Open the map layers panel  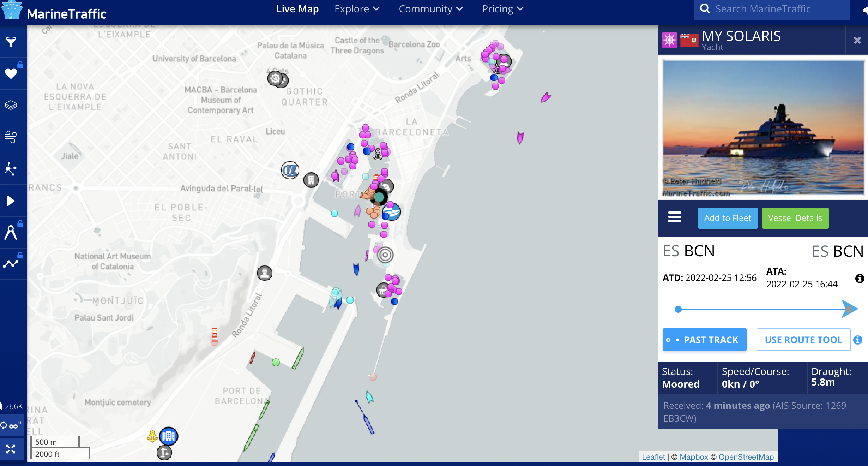(11, 105)
